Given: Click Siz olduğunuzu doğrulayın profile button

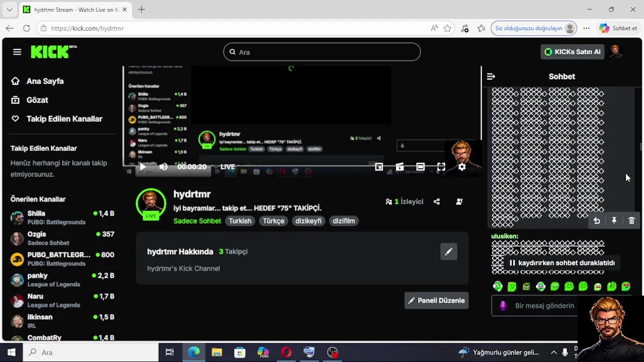Looking at the screenshot, I should (534, 28).
